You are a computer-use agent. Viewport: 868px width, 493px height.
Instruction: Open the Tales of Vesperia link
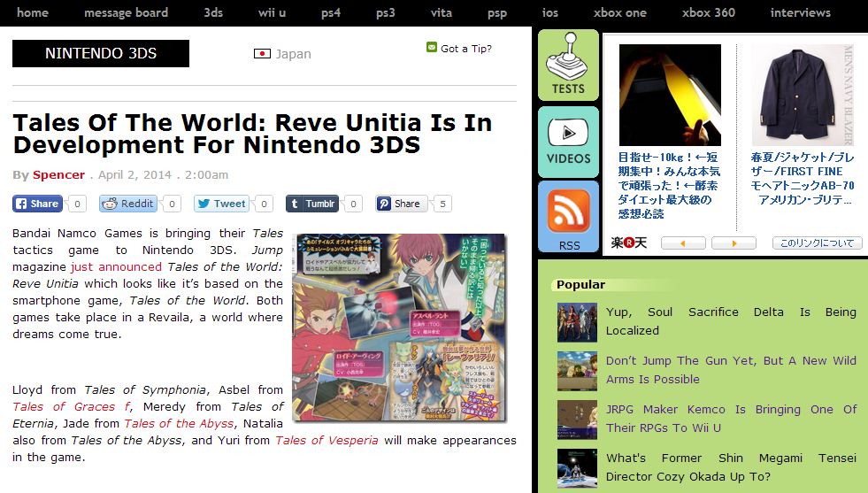(326, 441)
